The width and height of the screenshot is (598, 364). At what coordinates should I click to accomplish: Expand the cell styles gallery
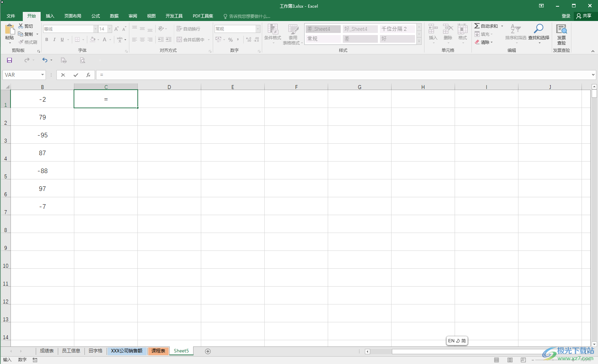419,41
